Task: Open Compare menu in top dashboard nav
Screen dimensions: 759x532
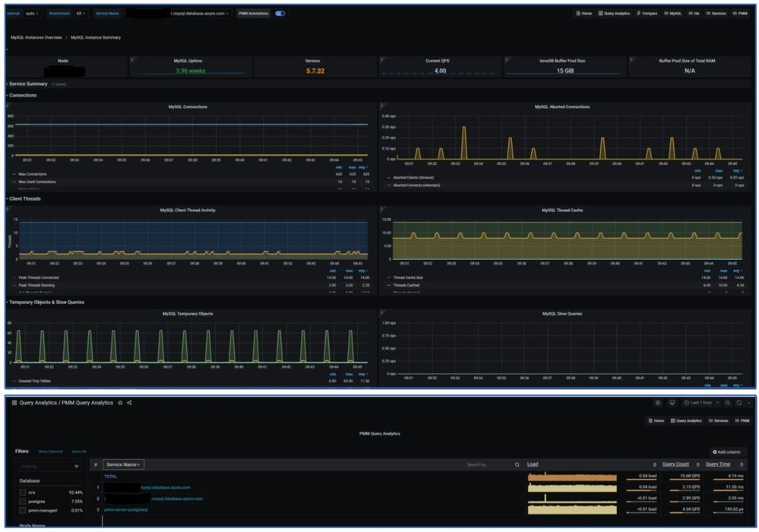Action: [x=647, y=14]
